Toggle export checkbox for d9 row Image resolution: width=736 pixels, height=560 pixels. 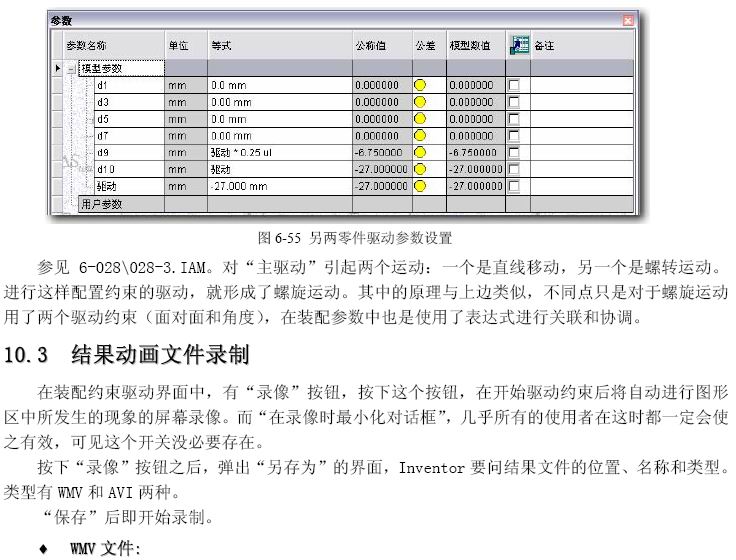[x=514, y=153]
